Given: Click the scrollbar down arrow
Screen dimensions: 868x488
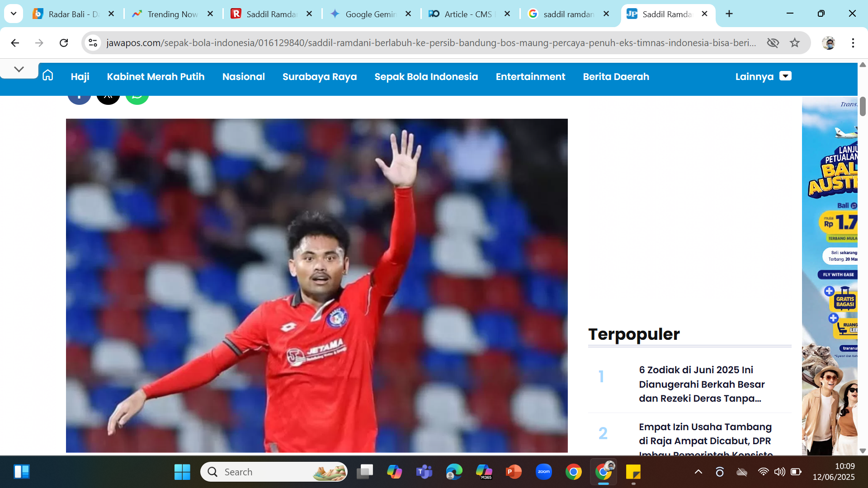Looking at the screenshot, I should pos(863,450).
